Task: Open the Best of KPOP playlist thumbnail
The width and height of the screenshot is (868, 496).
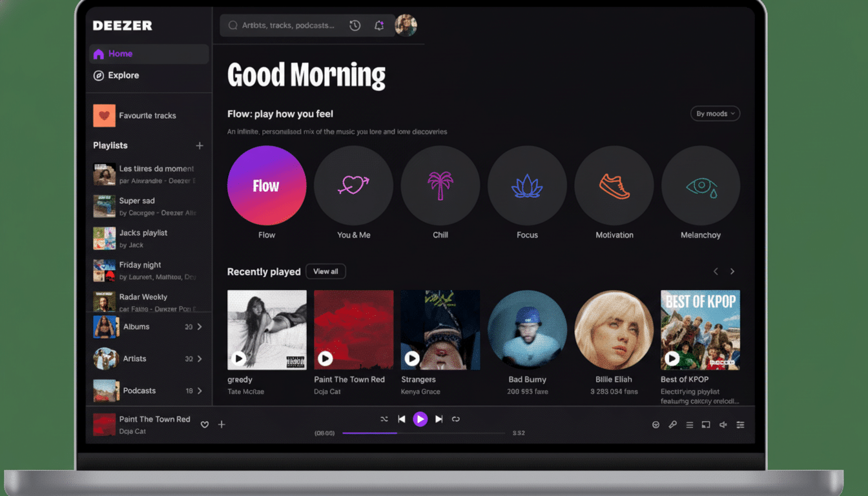Action: (700, 329)
